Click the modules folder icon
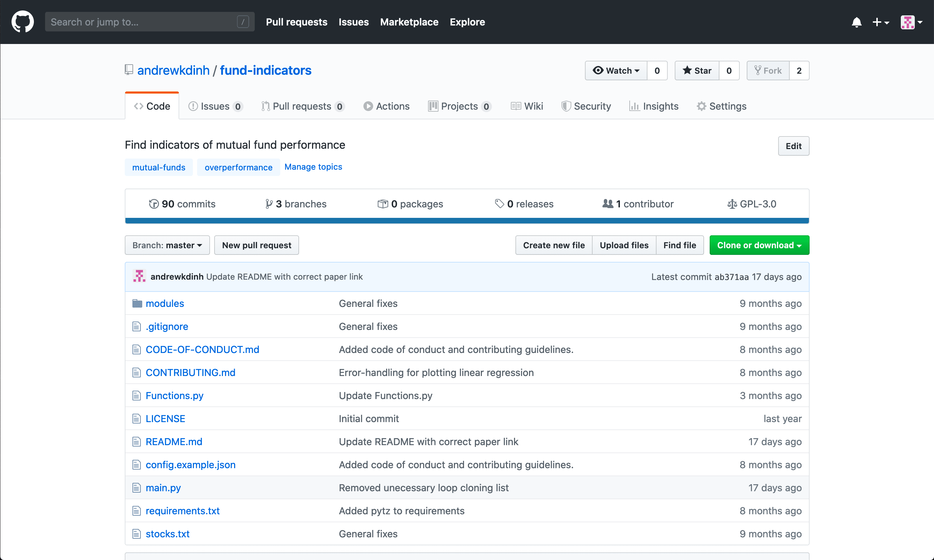The height and width of the screenshot is (560, 934). [137, 303]
